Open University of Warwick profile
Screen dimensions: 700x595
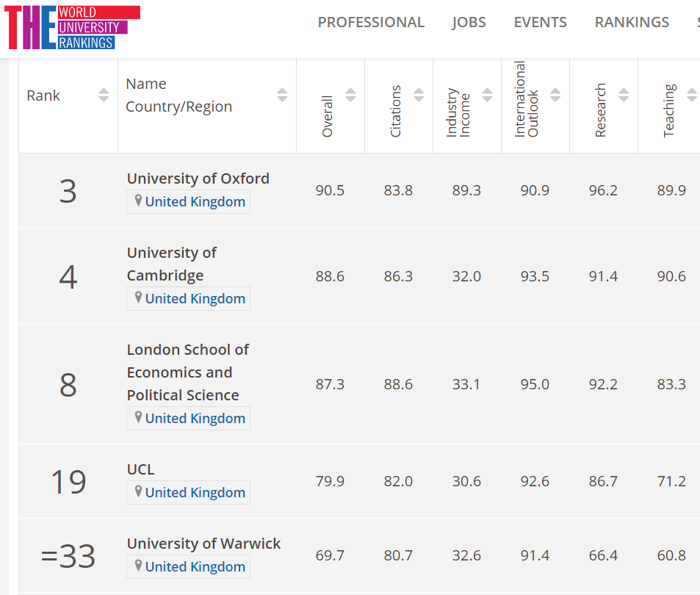pos(203,544)
